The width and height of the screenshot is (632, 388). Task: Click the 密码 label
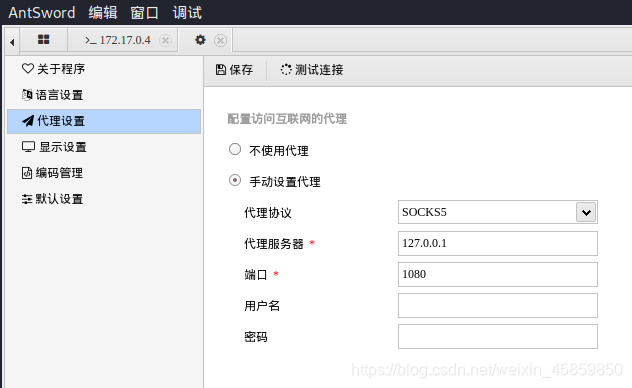click(x=256, y=336)
